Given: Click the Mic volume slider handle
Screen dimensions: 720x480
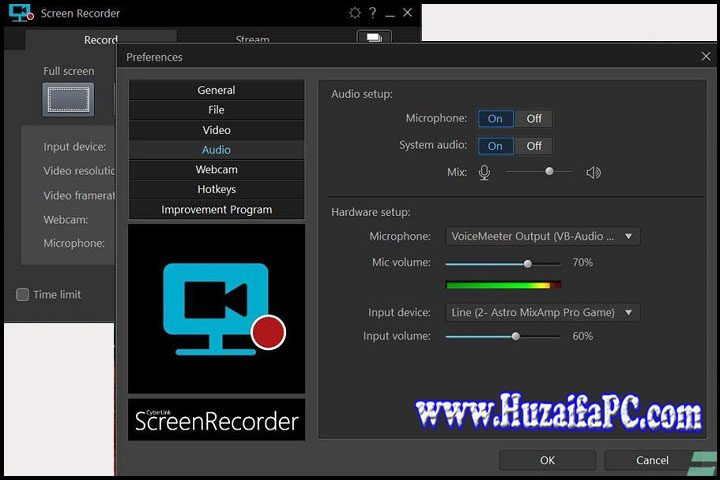Looking at the screenshot, I should tap(528, 264).
